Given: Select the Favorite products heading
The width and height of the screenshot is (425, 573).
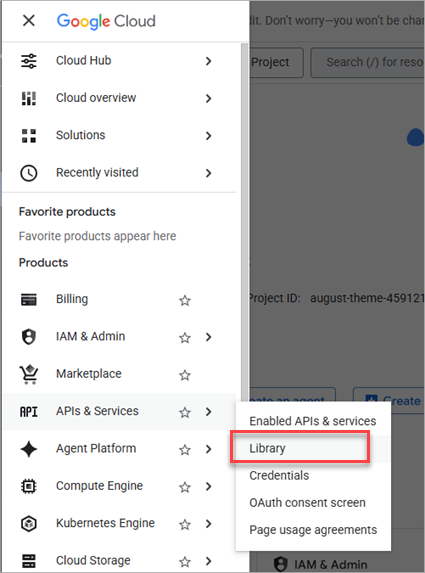Looking at the screenshot, I should coord(67,212).
